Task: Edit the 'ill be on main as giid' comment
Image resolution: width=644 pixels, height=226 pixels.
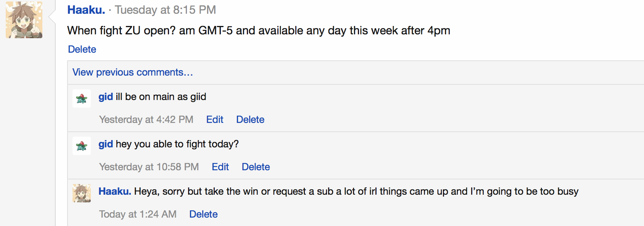Action: pyautogui.click(x=215, y=119)
